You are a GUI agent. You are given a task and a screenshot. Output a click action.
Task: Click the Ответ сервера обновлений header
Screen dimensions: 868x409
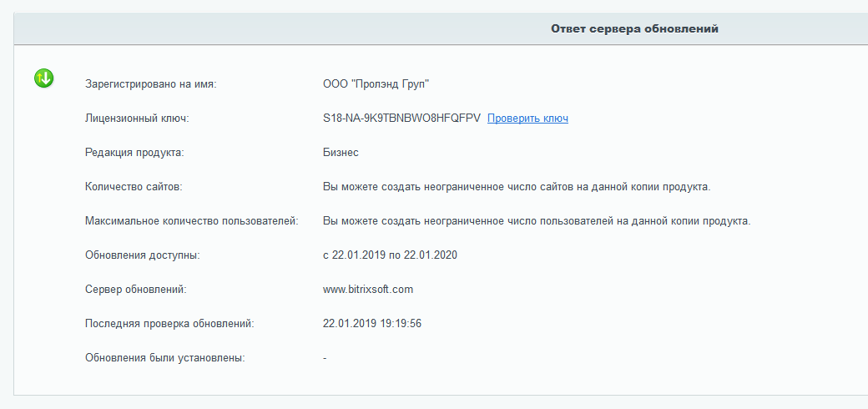[x=634, y=29]
